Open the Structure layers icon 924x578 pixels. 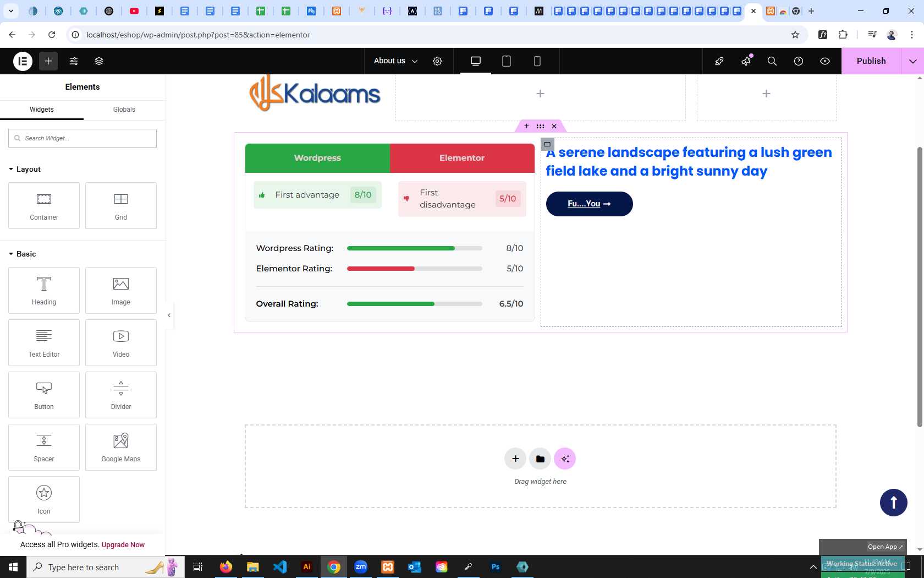tap(99, 61)
